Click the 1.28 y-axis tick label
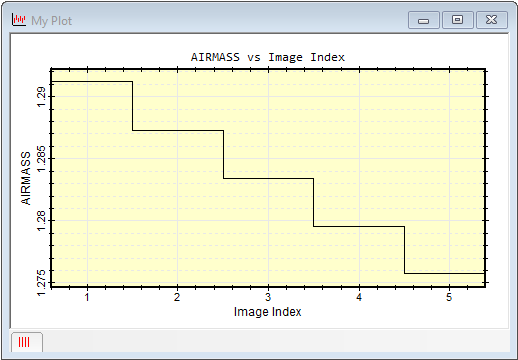The image size is (518, 360). 41,221
